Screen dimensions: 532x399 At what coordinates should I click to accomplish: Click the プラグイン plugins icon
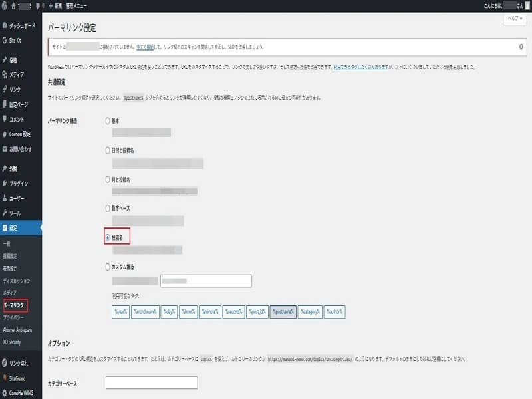[5, 184]
